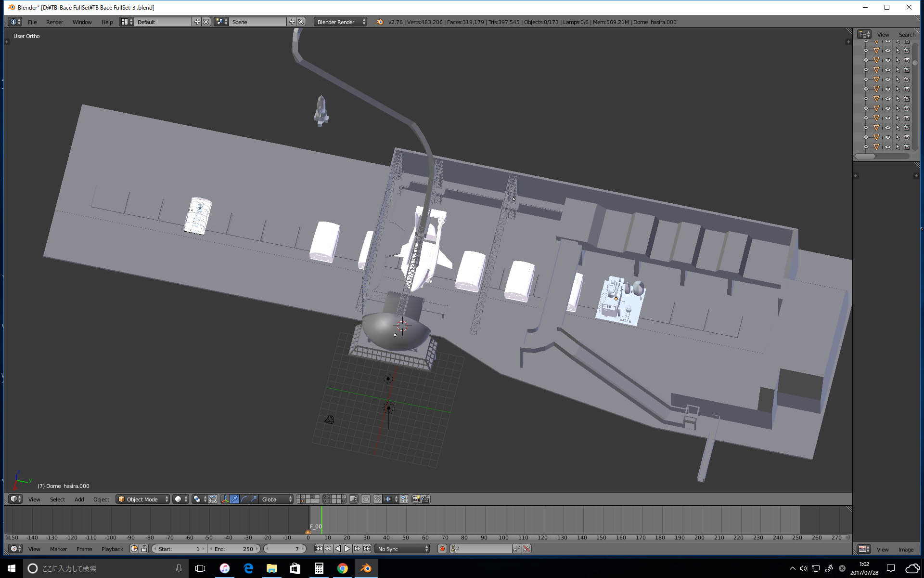
Task: Insert keyframe with key icon
Action: (x=517, y=549)
